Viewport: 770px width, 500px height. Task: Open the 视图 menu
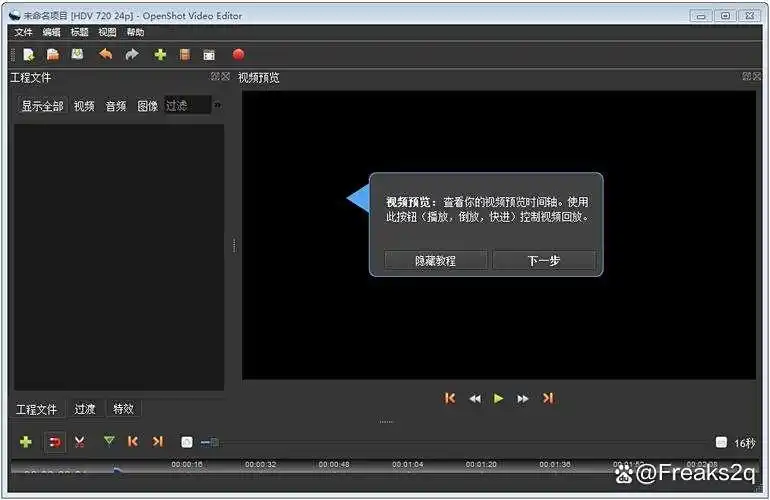(107, 32)
